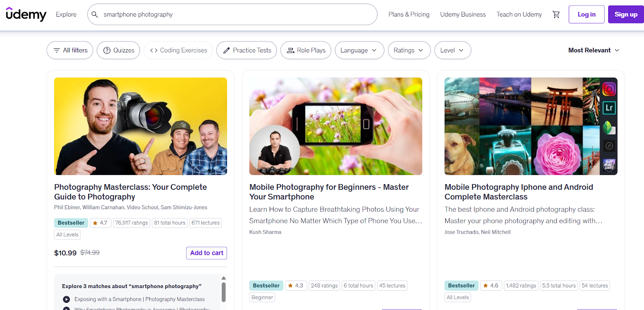Click the struck-through $74.99 price

point(90,253)
